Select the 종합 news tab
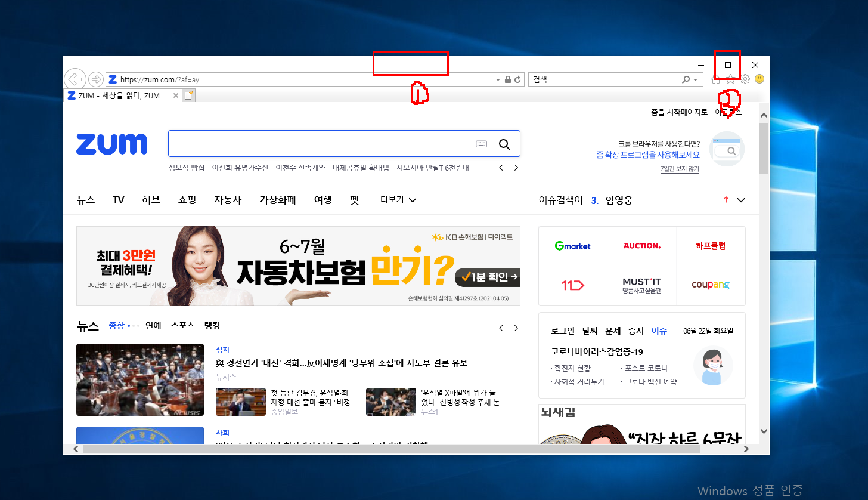Viewport: 868px width, 500px height. [x=117, y=326]
